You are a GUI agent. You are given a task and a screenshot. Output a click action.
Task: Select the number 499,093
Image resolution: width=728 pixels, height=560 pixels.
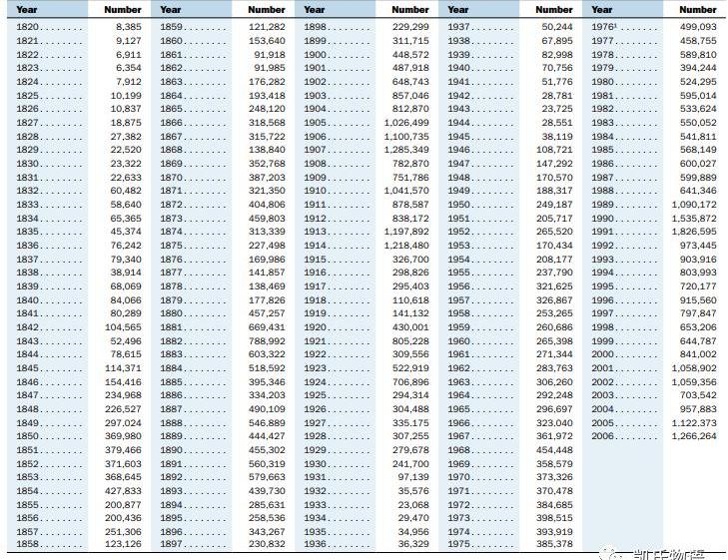pyautogui.click(x=699, y=27)
